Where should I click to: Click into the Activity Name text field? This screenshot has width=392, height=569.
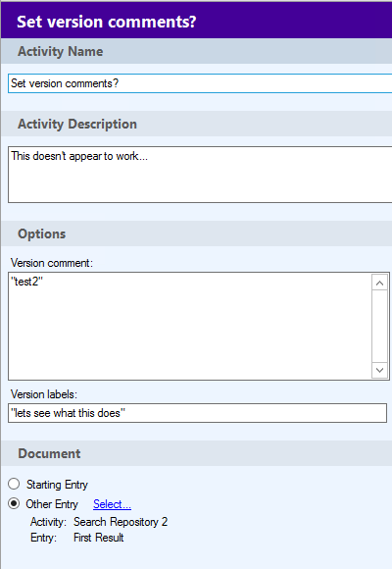click(200, 83)
